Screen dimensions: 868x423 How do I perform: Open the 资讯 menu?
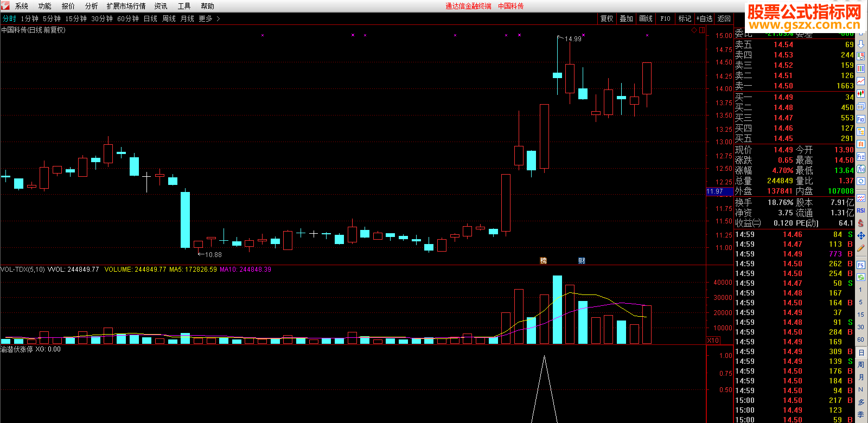point(161,6)
